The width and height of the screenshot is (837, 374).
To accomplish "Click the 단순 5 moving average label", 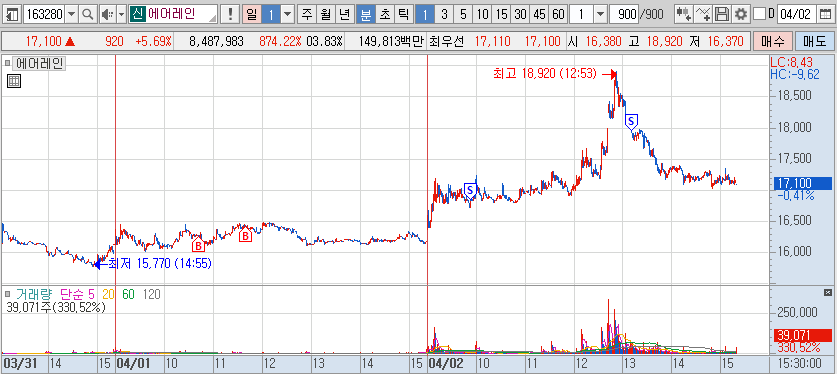I will tap(77, 294).
